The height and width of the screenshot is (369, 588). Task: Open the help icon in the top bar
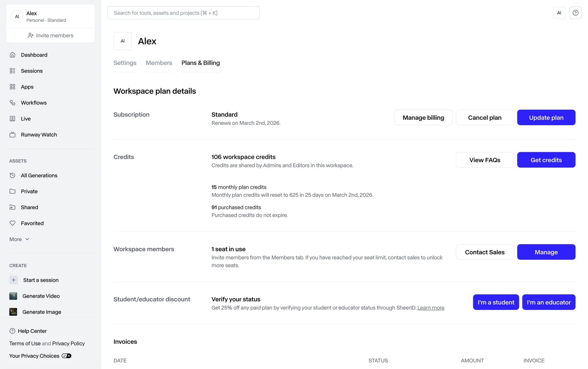click(x=575, y=13)
